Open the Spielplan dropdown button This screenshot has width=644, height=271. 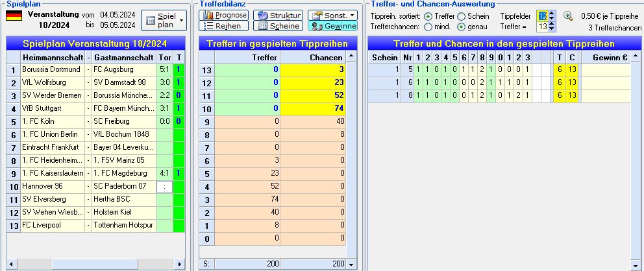[164, 21]
